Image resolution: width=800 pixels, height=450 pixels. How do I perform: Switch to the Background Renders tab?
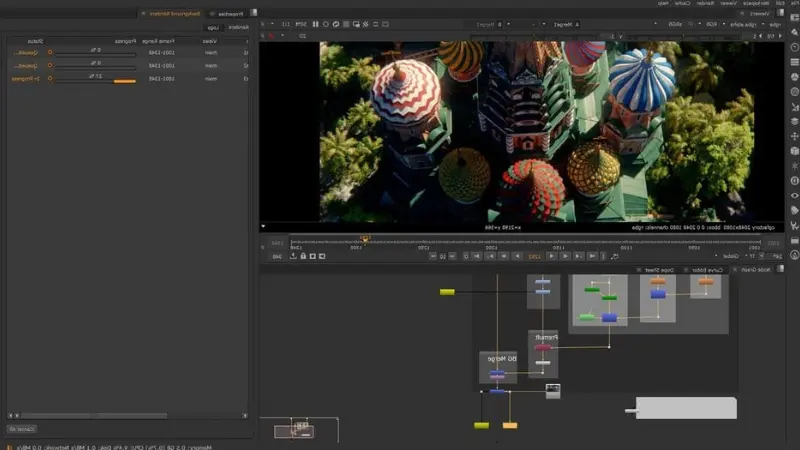[174, 14]
